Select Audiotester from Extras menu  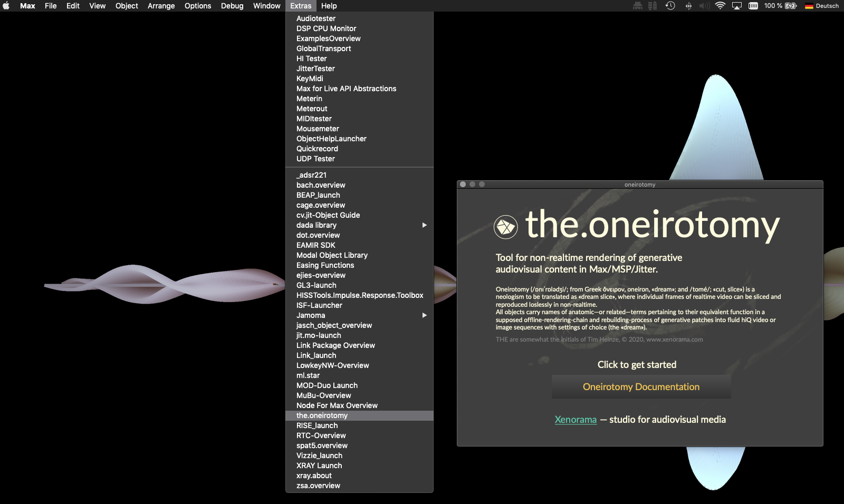[x=359, y=18]
